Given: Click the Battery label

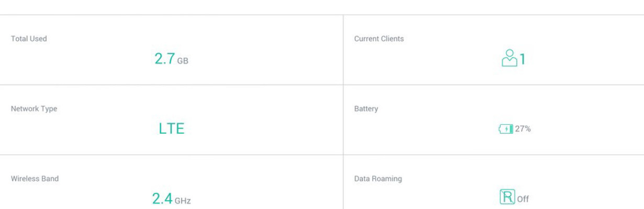Looking at the screenshot, I should point(366,109).
